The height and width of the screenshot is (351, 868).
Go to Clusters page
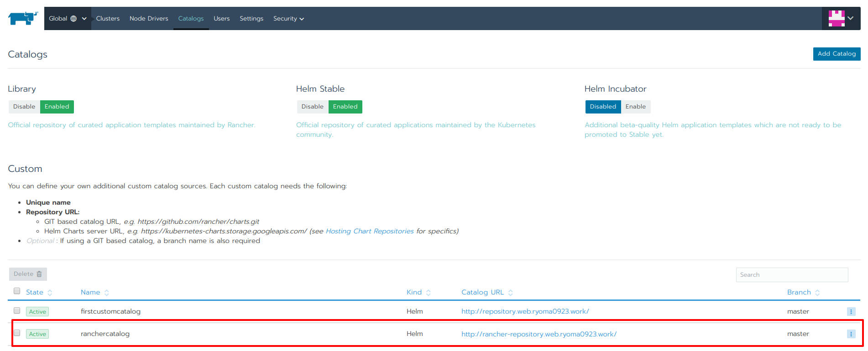coord(108,19)
